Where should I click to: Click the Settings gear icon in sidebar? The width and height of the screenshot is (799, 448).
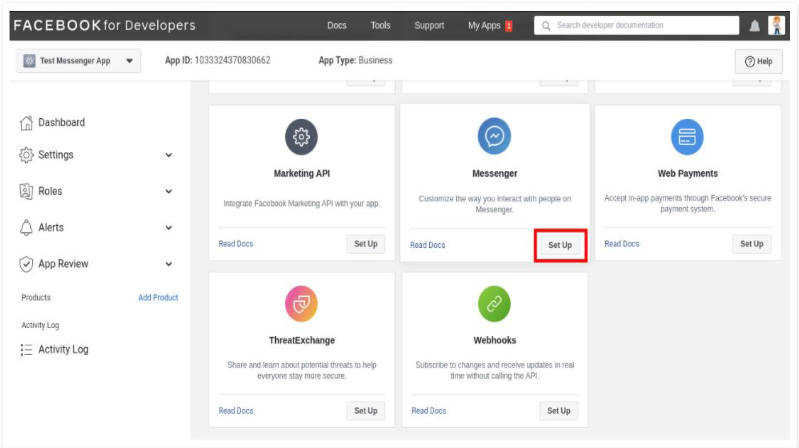(26, 155)
